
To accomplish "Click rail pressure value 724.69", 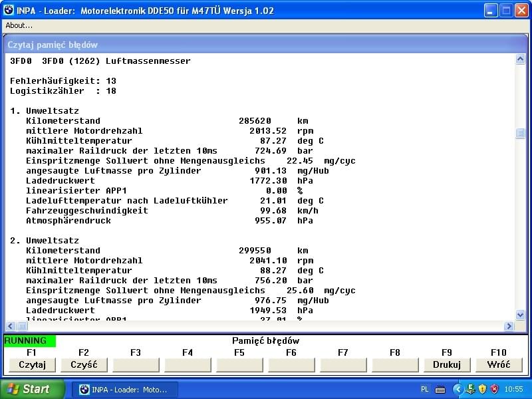I will pos(271,151).
